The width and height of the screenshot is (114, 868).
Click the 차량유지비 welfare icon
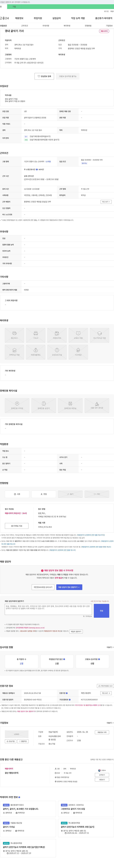point(57,335)
